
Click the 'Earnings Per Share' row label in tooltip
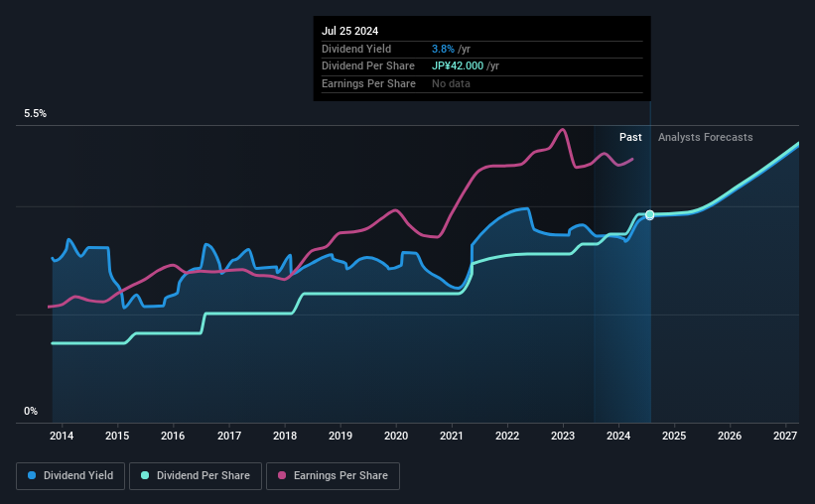tap(368, 83)
